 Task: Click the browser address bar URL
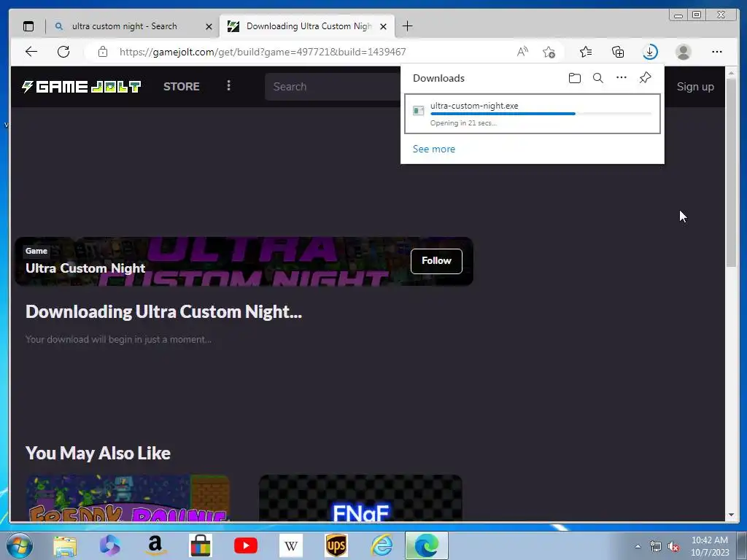(263, 52)
